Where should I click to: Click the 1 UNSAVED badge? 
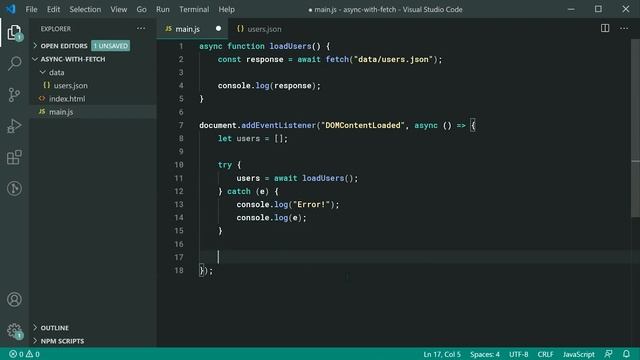(111, 46)
